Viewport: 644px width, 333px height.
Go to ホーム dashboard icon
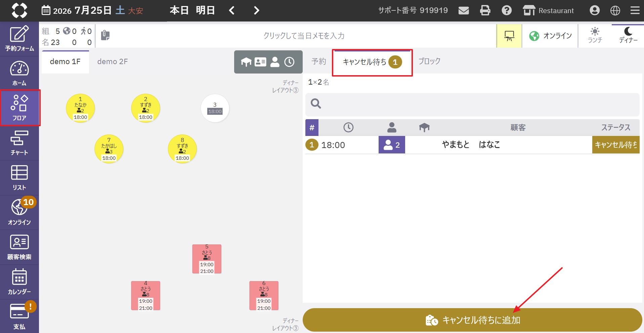[19, 73]
